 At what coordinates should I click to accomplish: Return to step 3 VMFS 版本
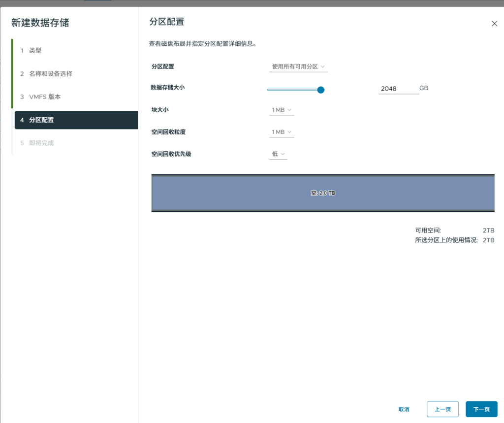45,97
